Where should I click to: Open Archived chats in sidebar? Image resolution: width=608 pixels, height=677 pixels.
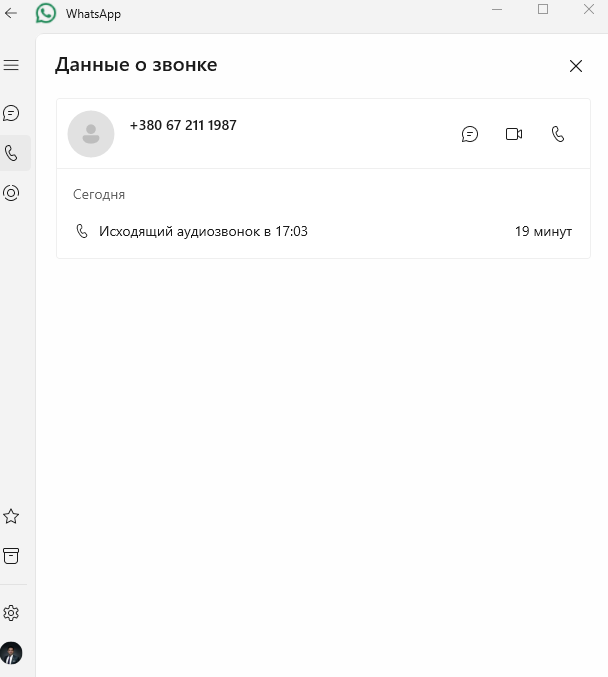point(11,556)
